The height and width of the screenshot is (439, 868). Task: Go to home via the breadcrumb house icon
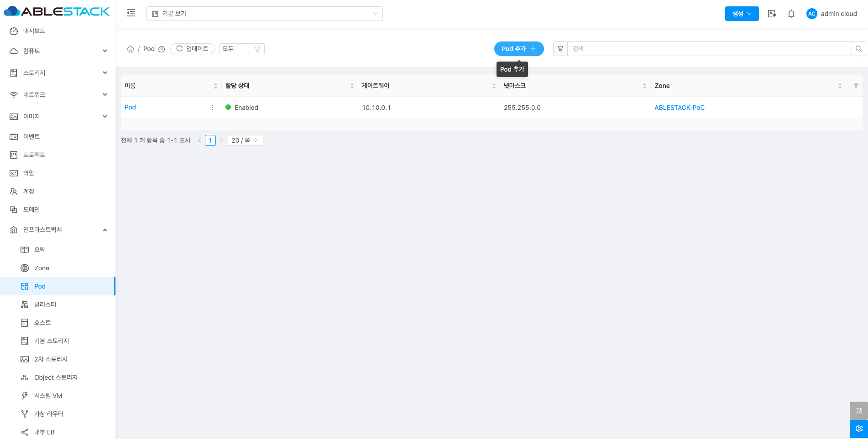(x=131, y=49)
